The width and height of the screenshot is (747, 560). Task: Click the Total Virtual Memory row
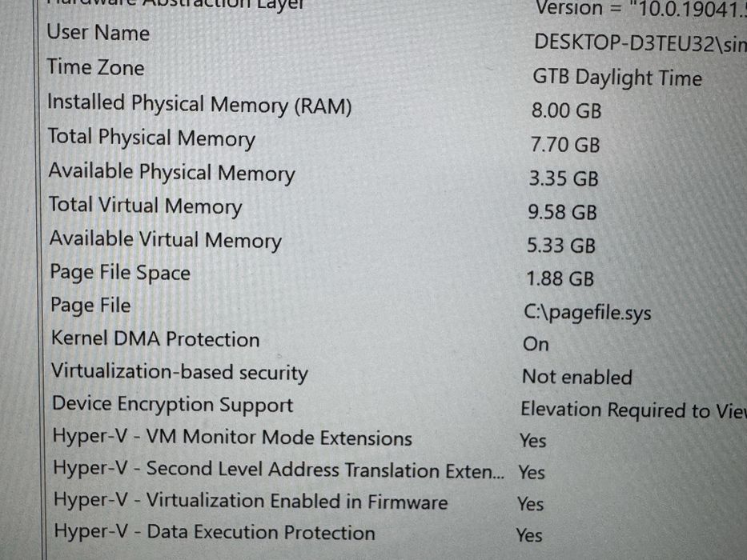click(145, 206)
